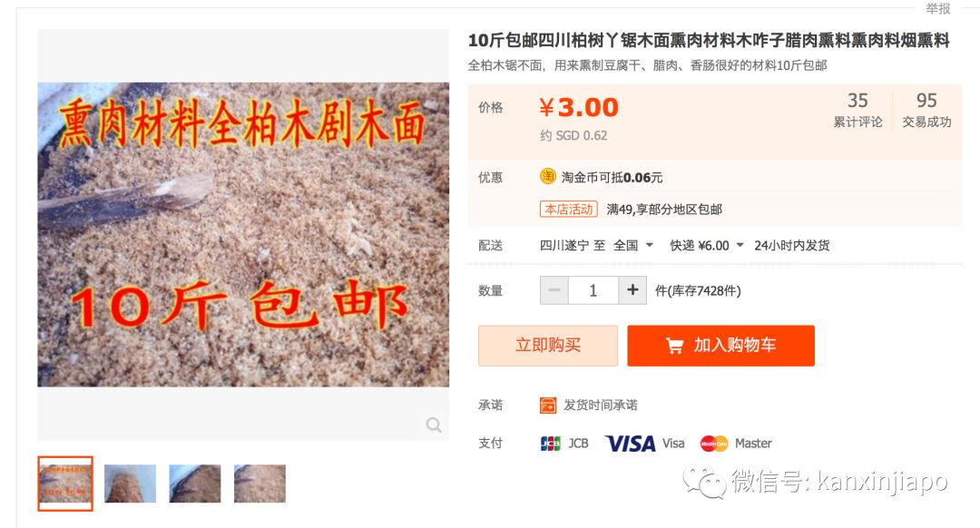Click the magnifier icon on product image
980x528 pixels.
(x=434, y=425)
